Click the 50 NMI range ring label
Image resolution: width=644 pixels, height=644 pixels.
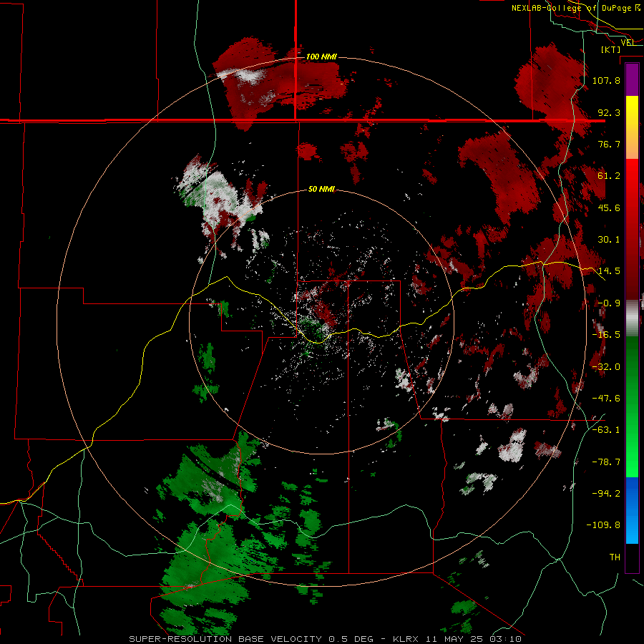click(x=321, y=190)
